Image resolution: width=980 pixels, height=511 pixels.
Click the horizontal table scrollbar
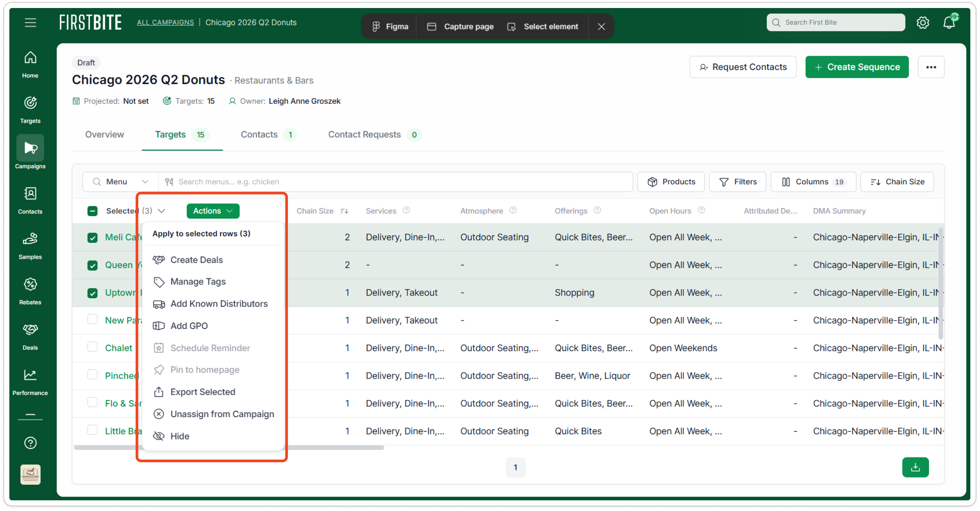pos(229,448)
